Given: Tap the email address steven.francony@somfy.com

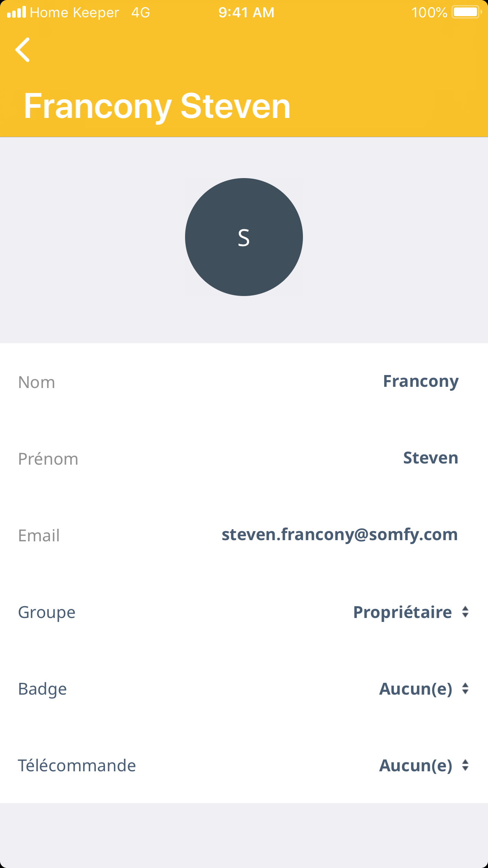Looking at the screenshot, I should pos(339,535).
